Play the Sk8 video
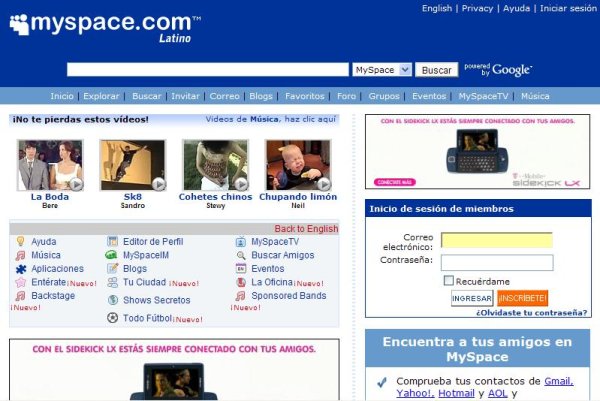Image resolution: width=600 pixels, height=401 pixels. click(x=133, y=165)
